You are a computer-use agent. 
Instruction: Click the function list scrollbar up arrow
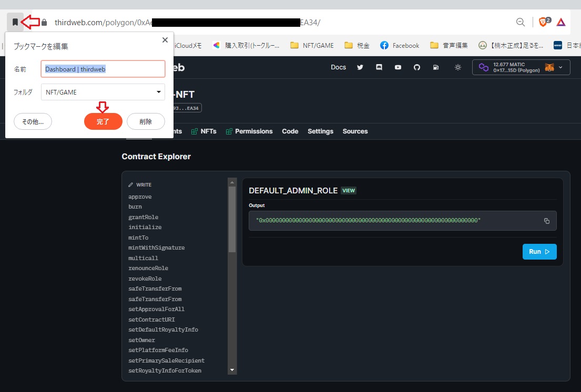(x=232, y=182)
